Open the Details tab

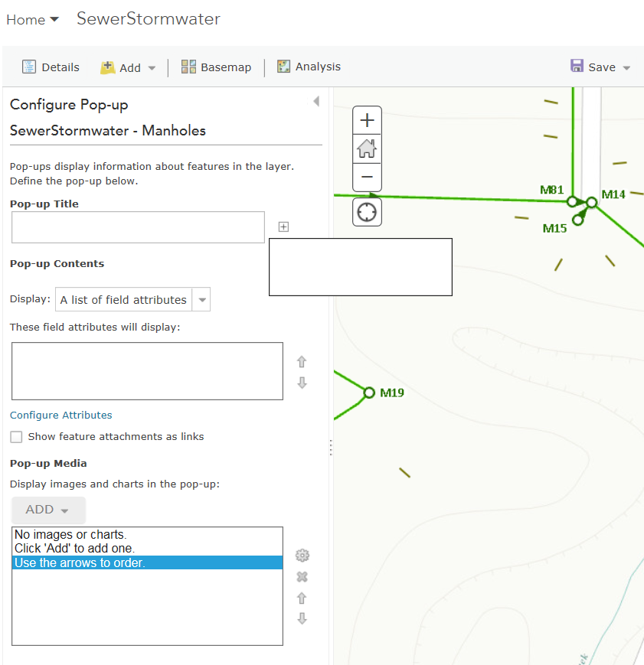click(51, 67)
